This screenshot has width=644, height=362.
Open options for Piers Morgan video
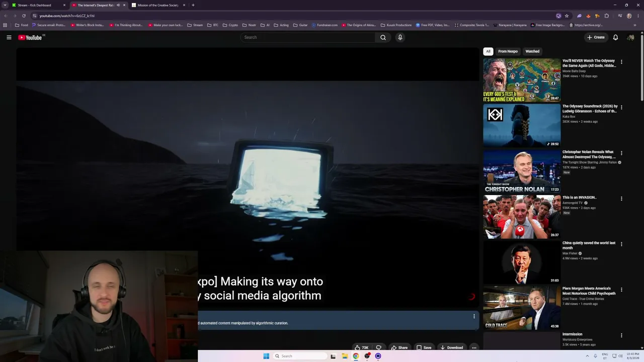621,290
